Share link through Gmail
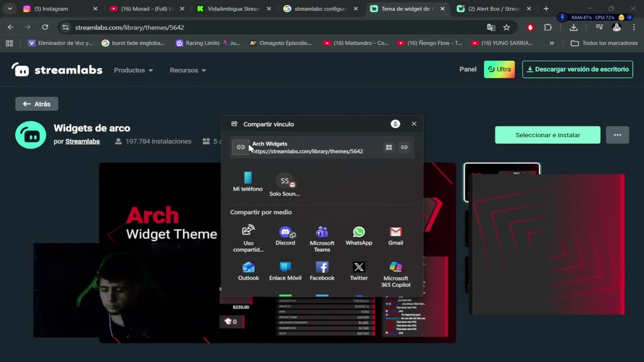644x362 pixels. (395, 236)
